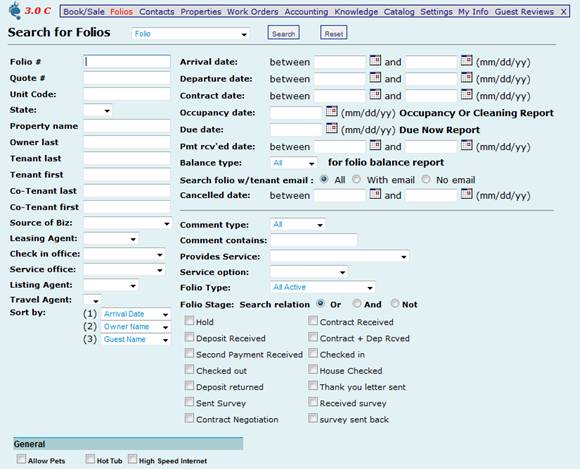Image resolution: width=580 pixels, height=469 pixels.
Task: Open Work Orders menu
Action: tap(253, 12)
